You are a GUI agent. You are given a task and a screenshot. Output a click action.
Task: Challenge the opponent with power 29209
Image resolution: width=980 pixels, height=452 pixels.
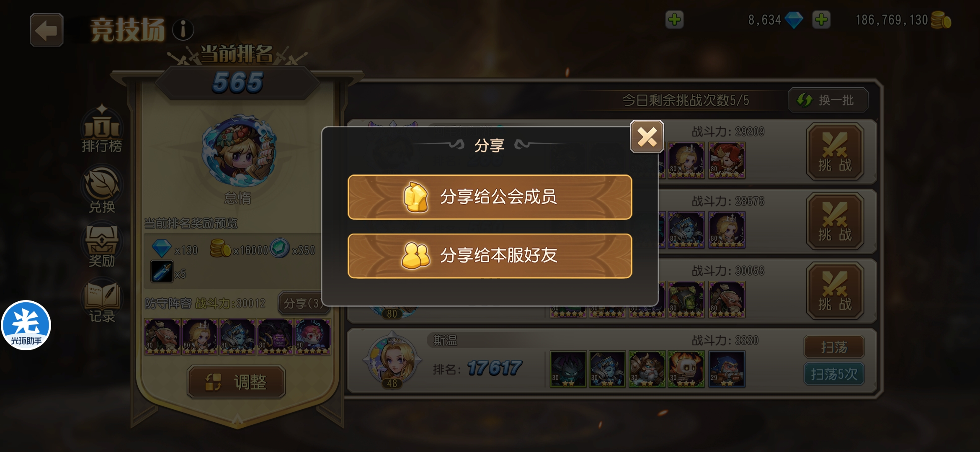point(835,152)
